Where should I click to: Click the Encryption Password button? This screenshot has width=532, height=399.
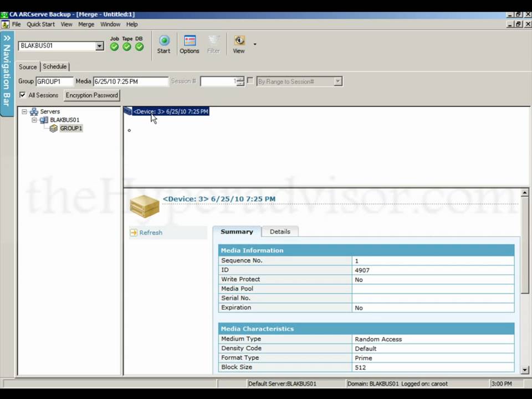[92, 95]
